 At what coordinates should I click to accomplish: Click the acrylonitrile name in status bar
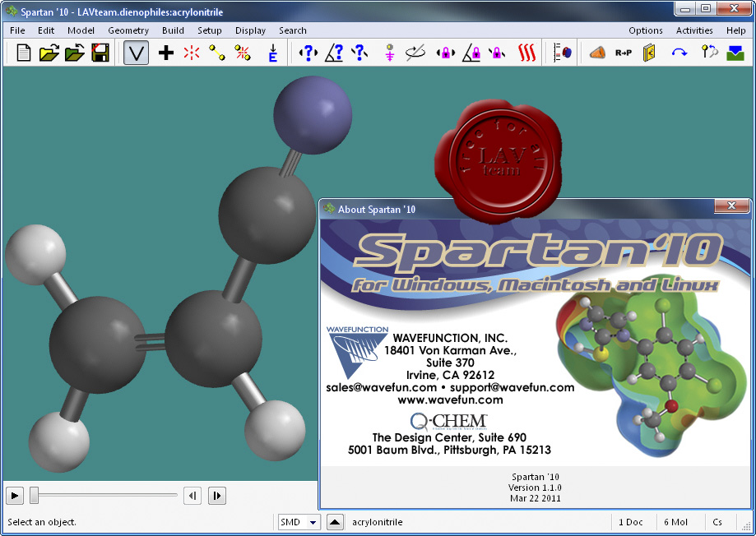click(x=377, y=522)
